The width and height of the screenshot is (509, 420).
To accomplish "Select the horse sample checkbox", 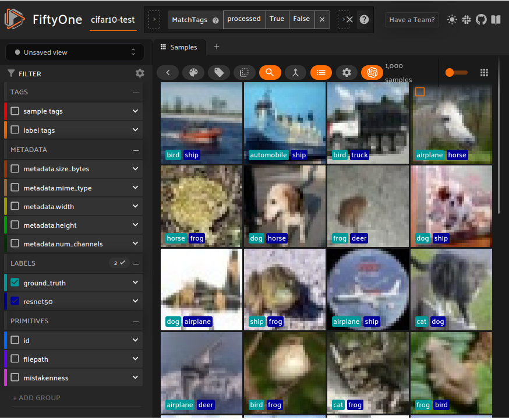I will coord(420,92).
